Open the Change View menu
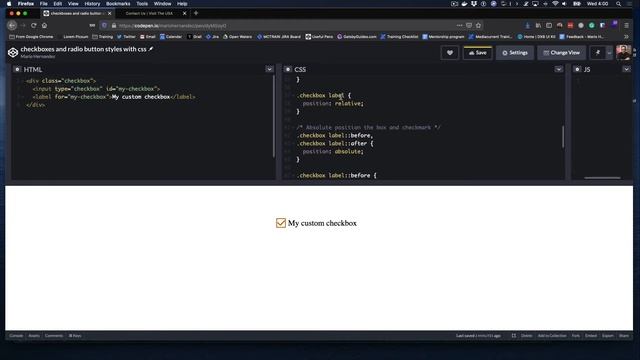This screenshot has height=360, width=640. click(561, 53)
